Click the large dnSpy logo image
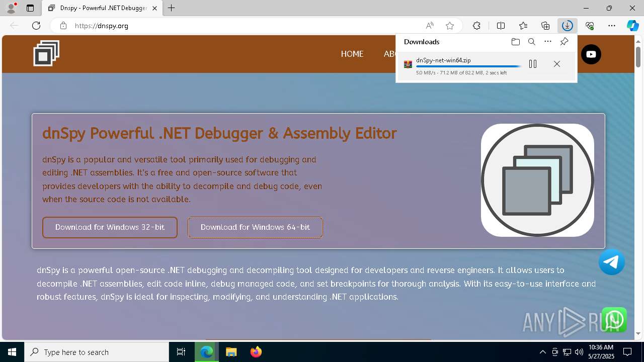The height and width of the screenshot is (362, 644). click(x=537, y=180)
